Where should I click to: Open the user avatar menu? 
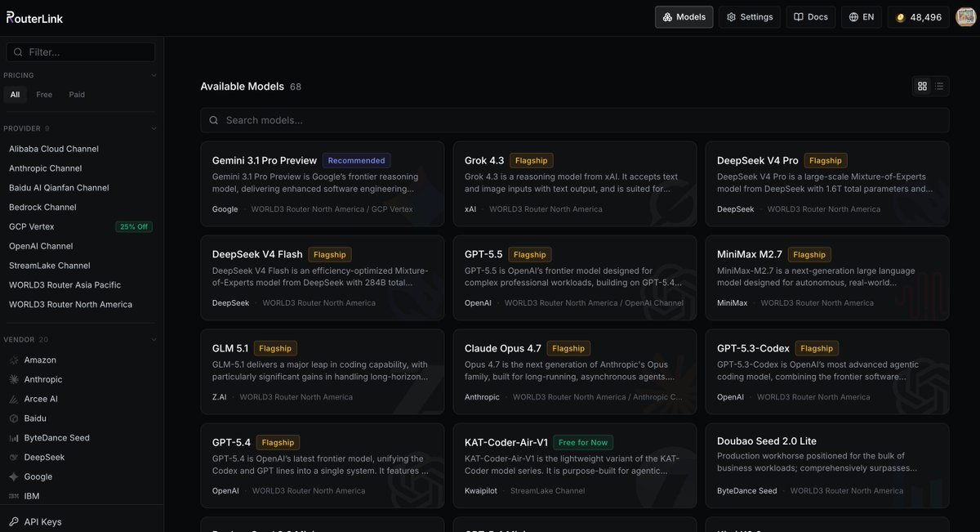966,17
